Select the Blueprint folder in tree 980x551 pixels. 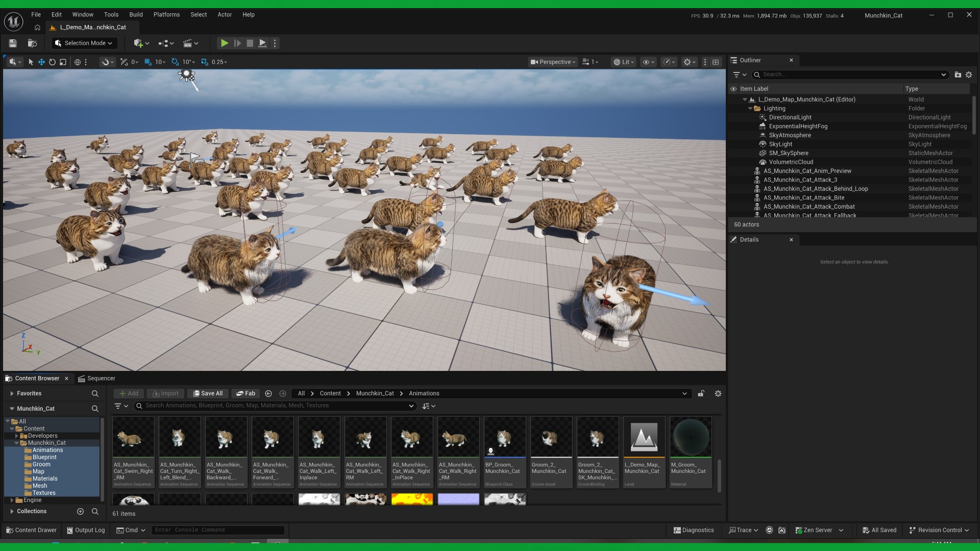click(x=44, y=457)
